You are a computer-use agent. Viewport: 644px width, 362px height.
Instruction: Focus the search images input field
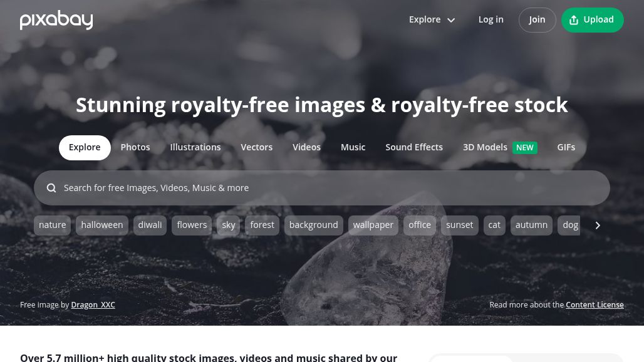pos(321,188)
